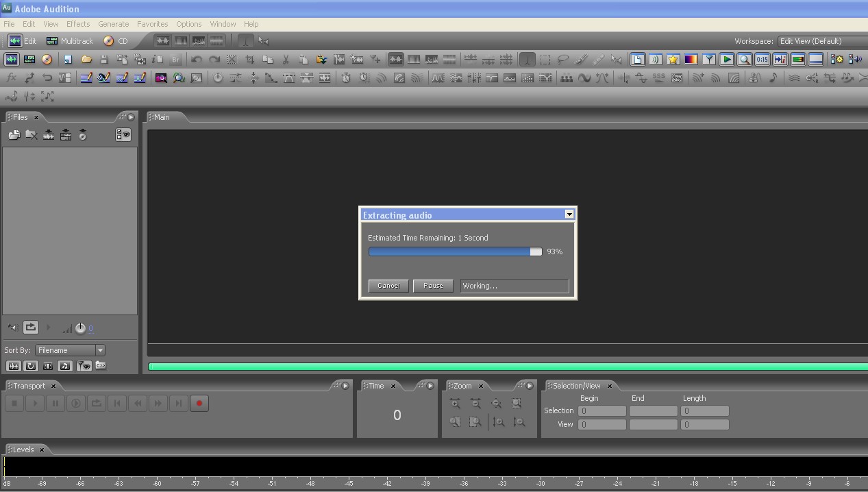Open the Sort By Filename dropdown

70,350
